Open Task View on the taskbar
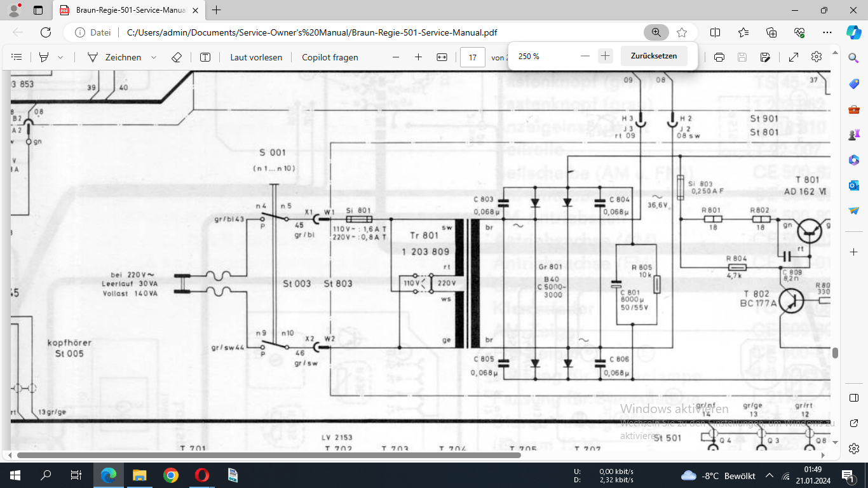 coord(76,475)
